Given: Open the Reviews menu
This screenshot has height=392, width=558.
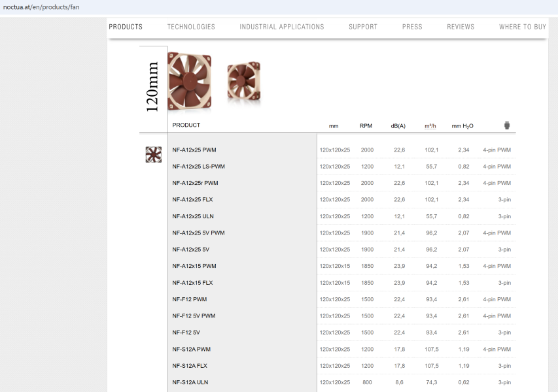Looking at the screenshot, I should point(461,27).
